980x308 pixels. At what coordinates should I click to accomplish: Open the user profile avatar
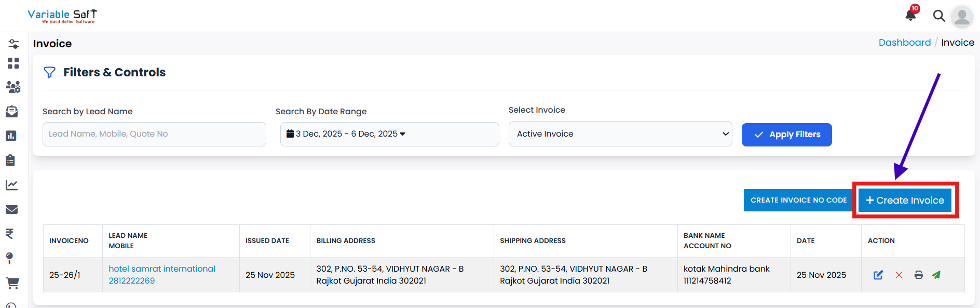click(x=962, y=17)
